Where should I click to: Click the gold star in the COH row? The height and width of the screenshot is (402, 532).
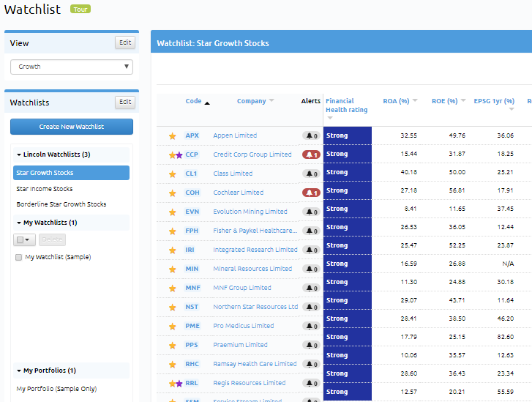173,193
